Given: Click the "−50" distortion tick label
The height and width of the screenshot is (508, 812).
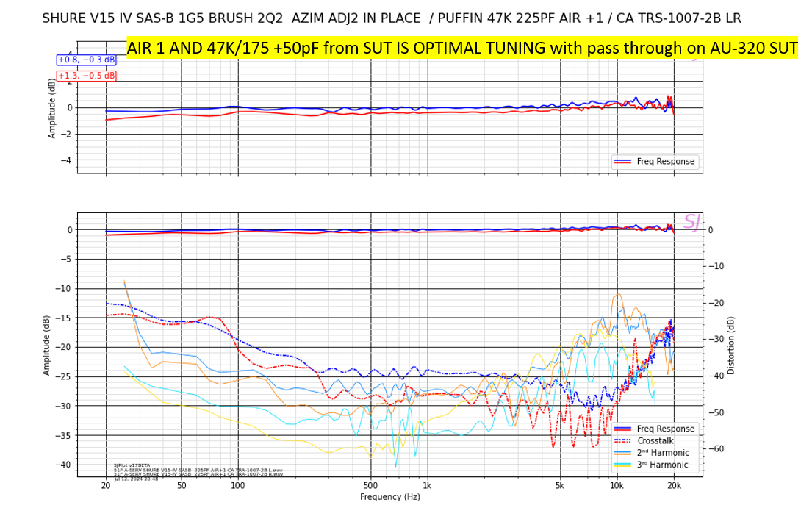Looking at the screenshot, I should (716, 412).
